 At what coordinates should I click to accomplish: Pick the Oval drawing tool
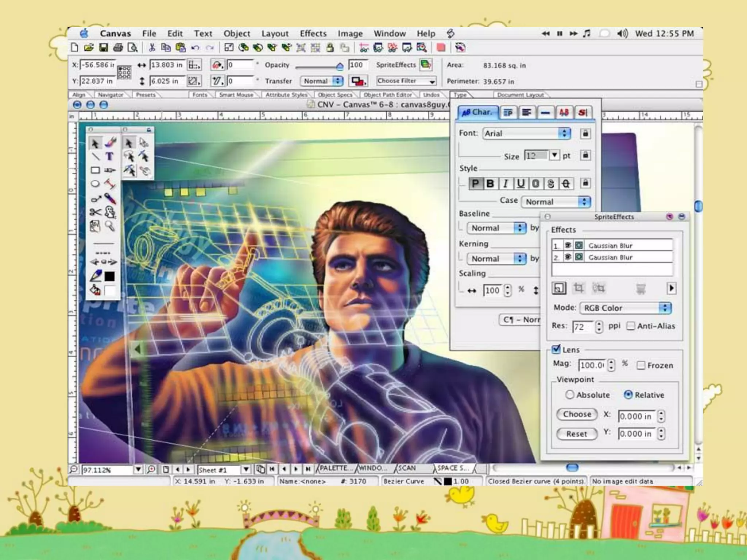(95, 184)
